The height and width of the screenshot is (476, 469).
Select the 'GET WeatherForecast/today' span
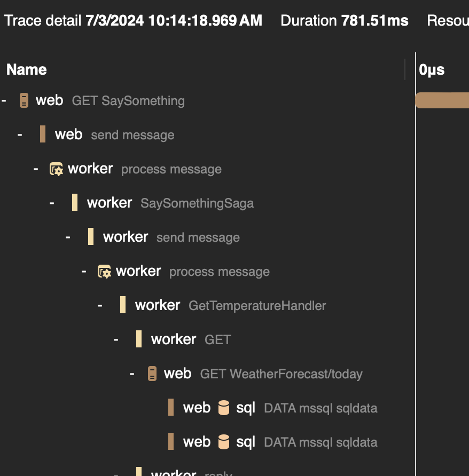pyautogui.click(x=281, y=374)
